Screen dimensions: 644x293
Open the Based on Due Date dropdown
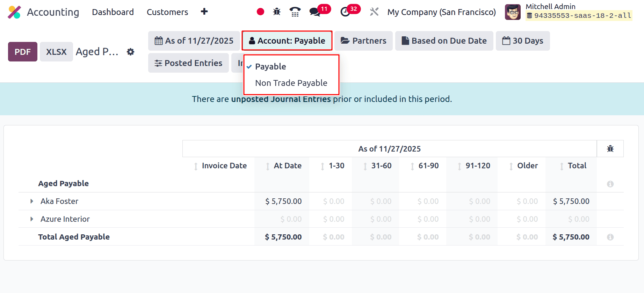[x=444, y=41]
